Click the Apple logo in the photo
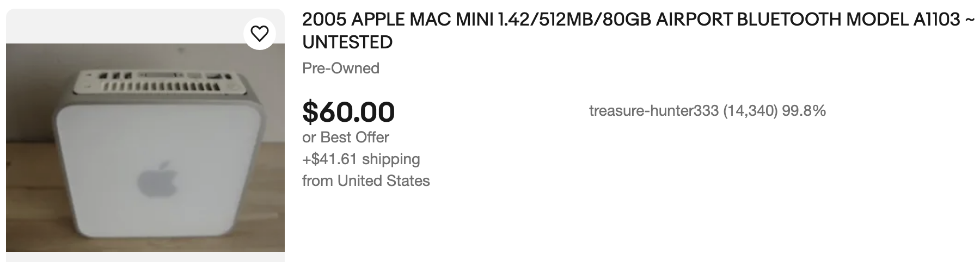 click(157, 179)
